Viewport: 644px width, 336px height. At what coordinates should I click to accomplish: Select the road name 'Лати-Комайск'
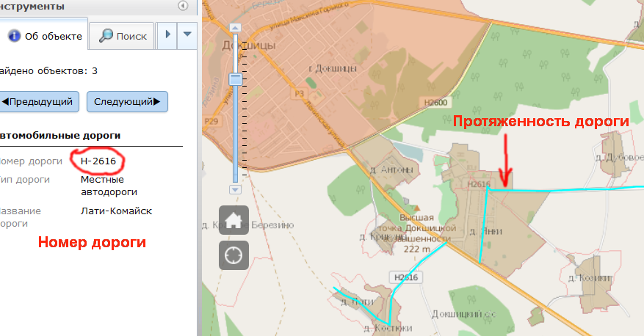(x=116, y=211)
